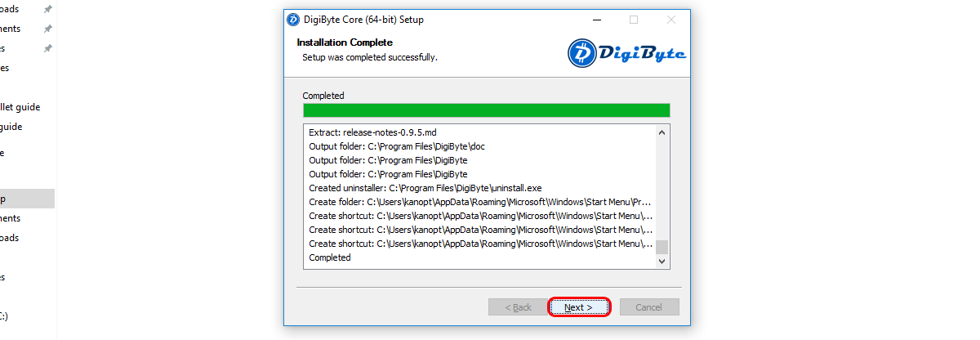Image resolution: width=980 pixels, height=340 pixels.
Task: Click the greyed-out Cancel button
Action: click(x=649, y=307)
